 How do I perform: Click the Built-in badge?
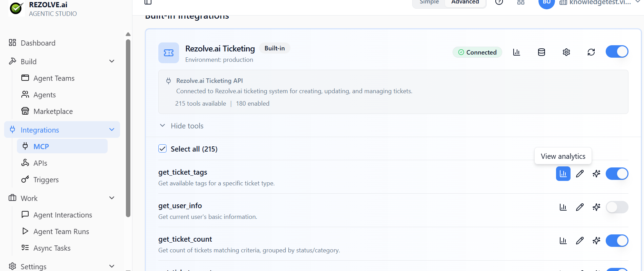tap(275, 48)
